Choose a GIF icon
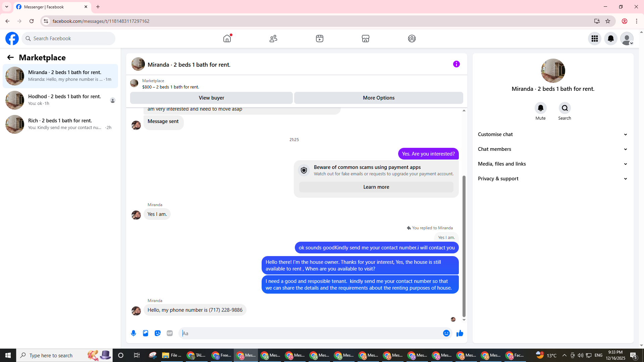Image resolution: width=644 pixels, height=362 pixels. [170, 333]
